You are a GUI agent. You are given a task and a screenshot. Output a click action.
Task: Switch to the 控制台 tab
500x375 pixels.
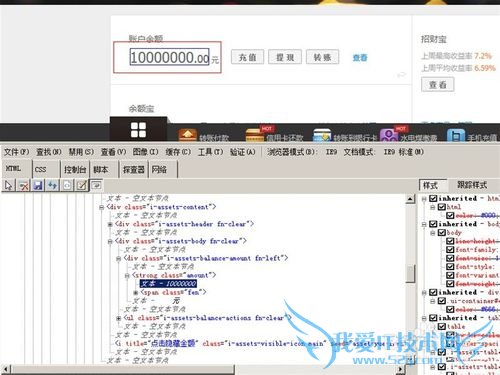pos(75,169)
